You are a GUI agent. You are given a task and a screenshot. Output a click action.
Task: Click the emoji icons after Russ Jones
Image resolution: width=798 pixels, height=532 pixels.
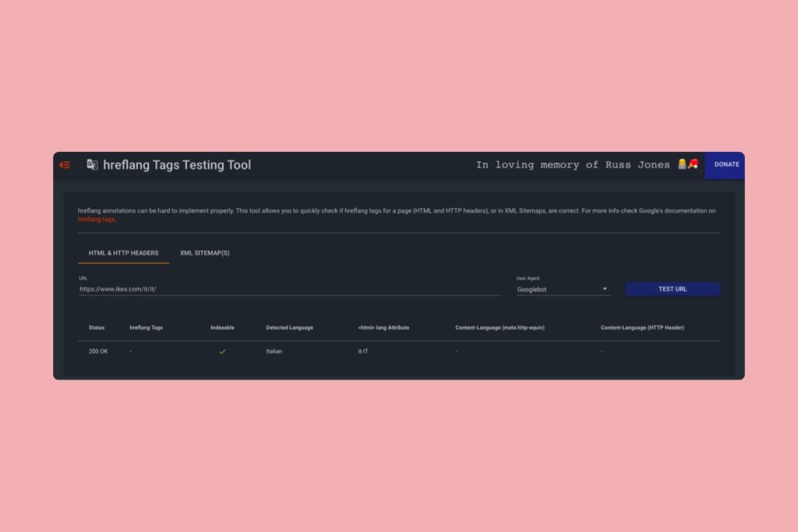click(687, 164)
